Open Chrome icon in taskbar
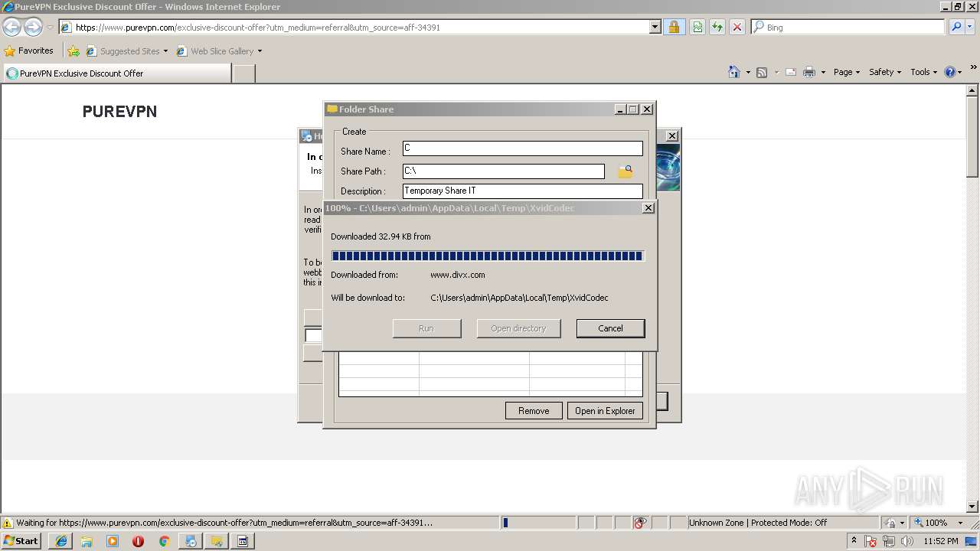 [x=164, y=541]
